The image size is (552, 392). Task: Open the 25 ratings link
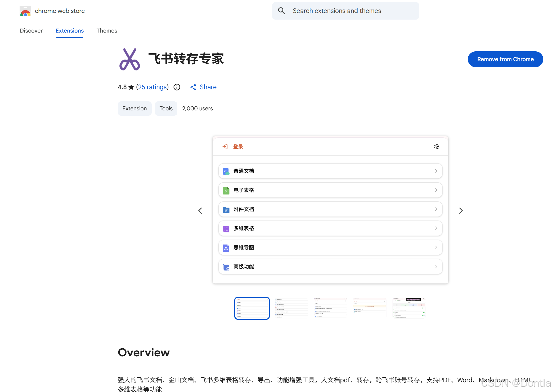click(152, 87)
